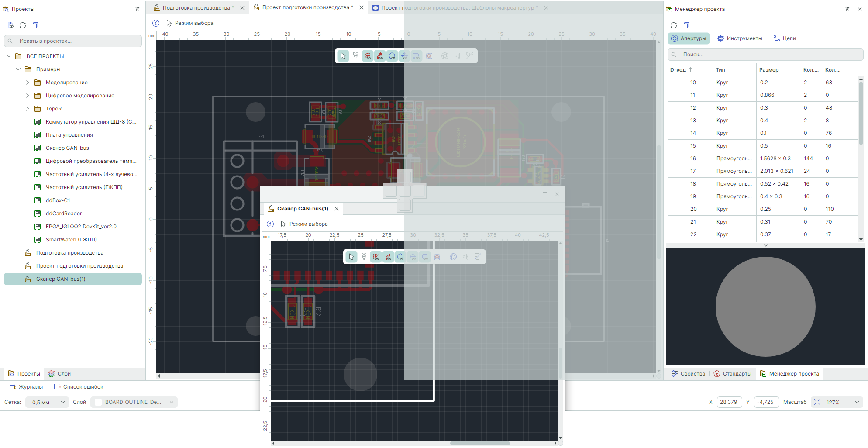The width and height of the screenshot is (868, 448).
Task: Open the Журналы panel
Action: [26, 387]
